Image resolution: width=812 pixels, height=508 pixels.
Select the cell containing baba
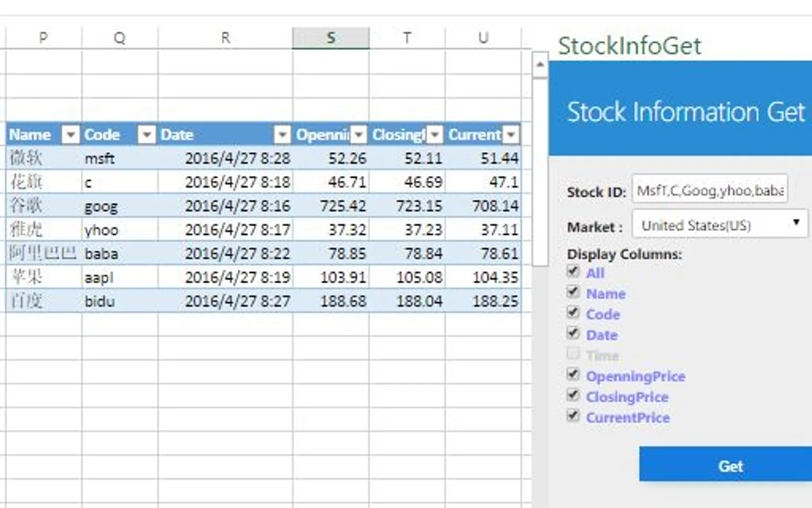click(120, 253)
